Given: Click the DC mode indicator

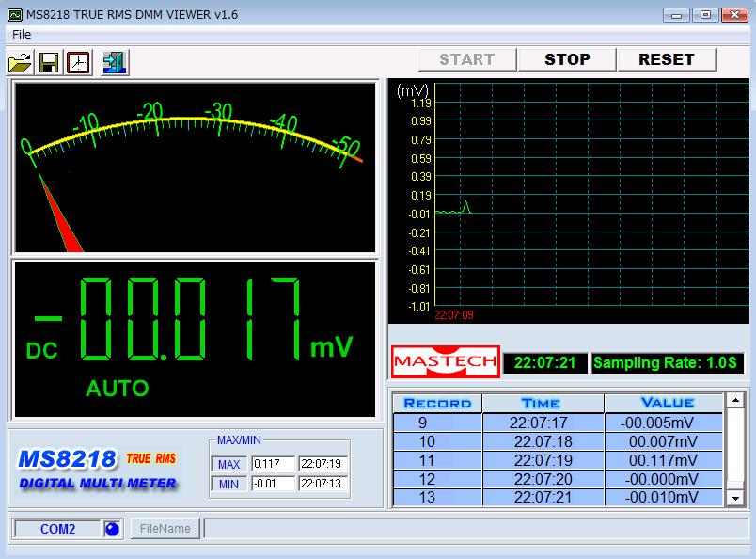Looking at the screenshot, I should (42, 351).
